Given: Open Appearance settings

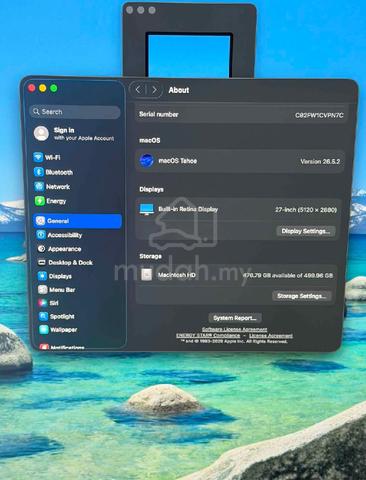Looking at the screenshot, I should pos(59,249).
